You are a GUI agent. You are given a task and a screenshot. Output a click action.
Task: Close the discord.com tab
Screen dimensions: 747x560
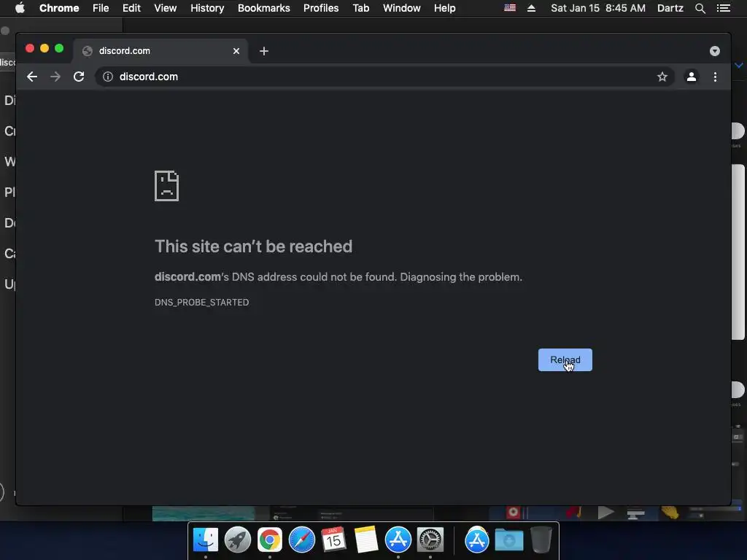click(x=236, y=51)
